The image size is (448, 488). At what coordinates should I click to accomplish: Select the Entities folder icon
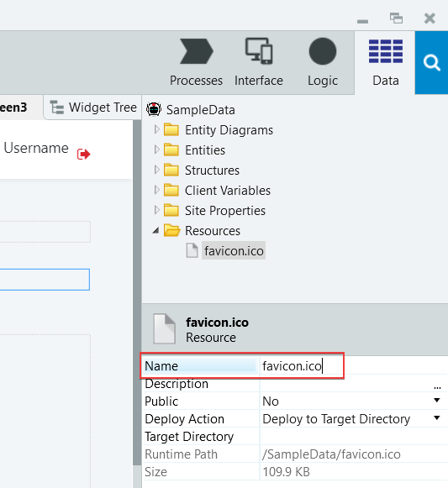coord(171,150)
